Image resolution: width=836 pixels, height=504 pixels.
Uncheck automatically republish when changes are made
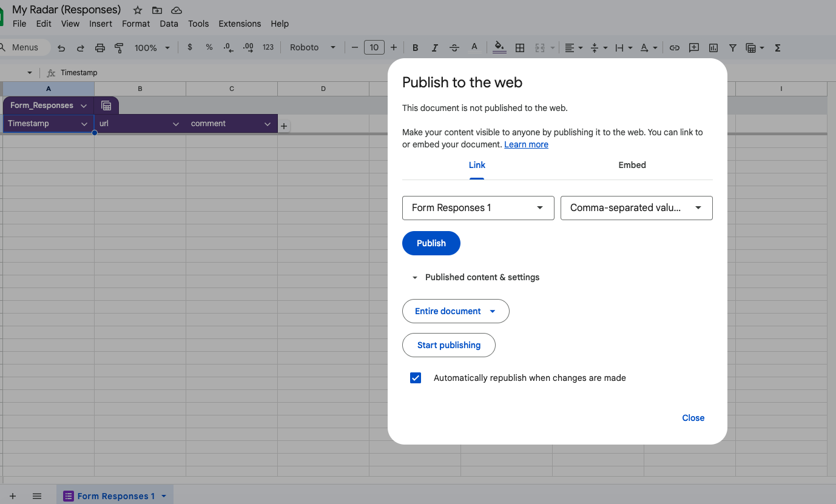pos(416,377)
